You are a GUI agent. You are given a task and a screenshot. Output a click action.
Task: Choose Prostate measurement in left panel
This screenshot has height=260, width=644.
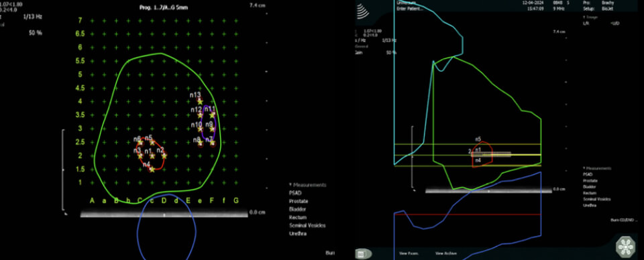[299, 201]
